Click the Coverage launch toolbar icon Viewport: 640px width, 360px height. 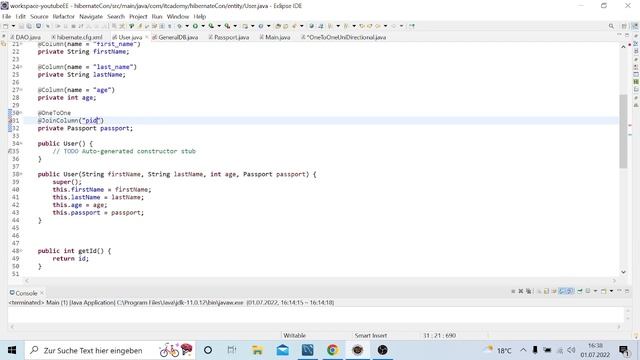point(211,26)
